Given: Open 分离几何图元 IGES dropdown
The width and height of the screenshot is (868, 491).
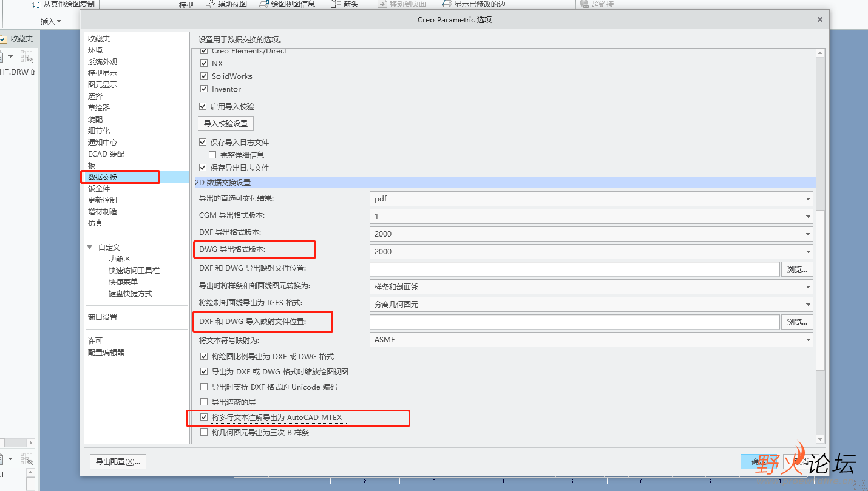Looking at the screenshot, I should [x=591, y=304].
